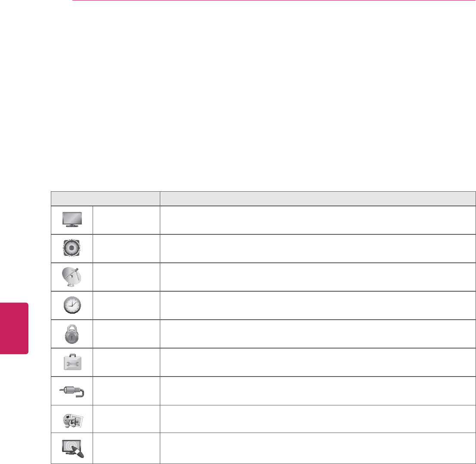Click the wide description cell in media icon row
The height and width of the screenshot is (464, 476).
click(x=315, y=419)
